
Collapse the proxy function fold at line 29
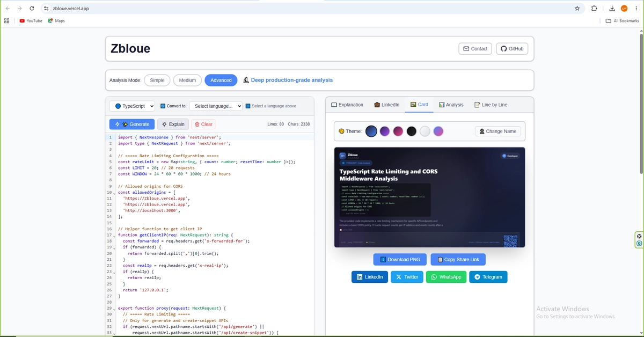115,309
